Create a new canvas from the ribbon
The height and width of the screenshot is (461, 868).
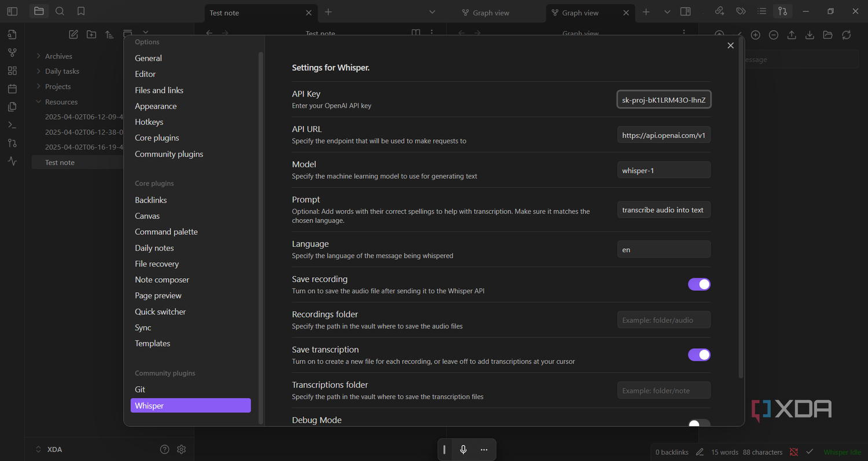12,71
